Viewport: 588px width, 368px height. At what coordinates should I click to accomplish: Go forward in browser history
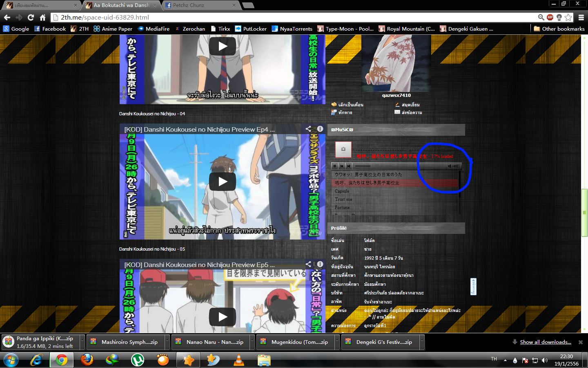[x=19, y=17]
